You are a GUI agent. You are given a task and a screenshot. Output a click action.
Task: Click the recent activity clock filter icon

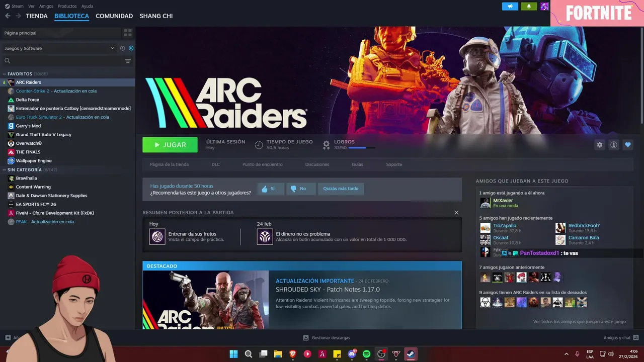coord(122,48)
